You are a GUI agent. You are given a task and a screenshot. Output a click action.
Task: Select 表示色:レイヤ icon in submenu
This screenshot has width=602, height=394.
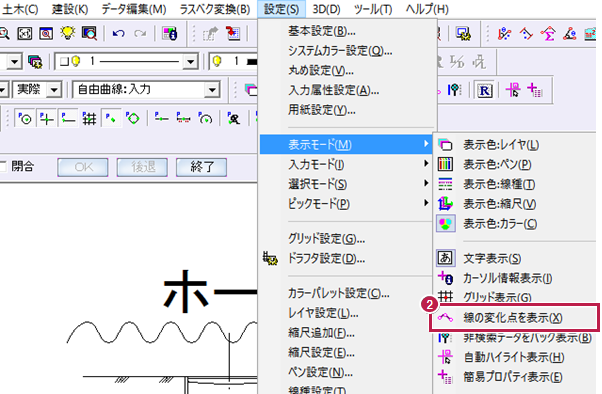[445, 145]
